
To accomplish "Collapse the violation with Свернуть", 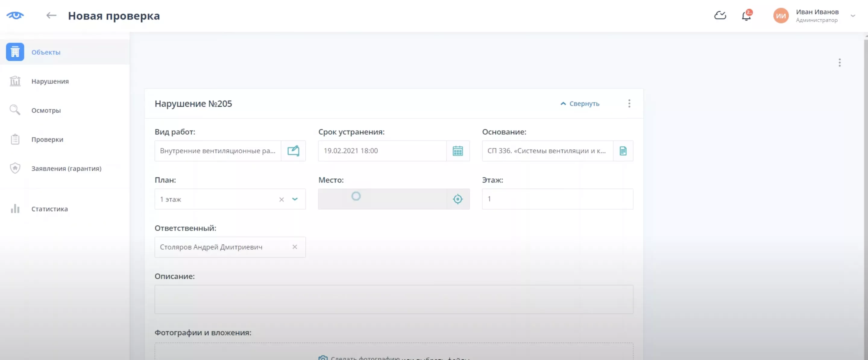I will pyautogui.click(x=580, y=104).
